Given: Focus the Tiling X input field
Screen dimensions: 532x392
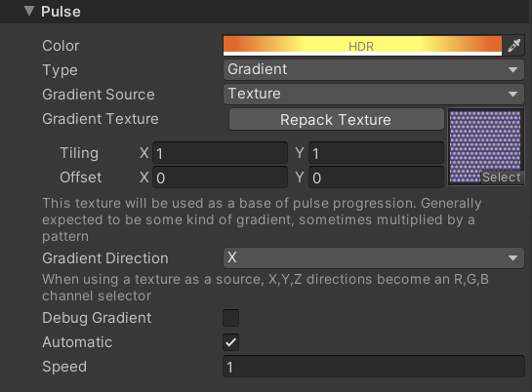Looking at the screenshot, I should [221, 153].
